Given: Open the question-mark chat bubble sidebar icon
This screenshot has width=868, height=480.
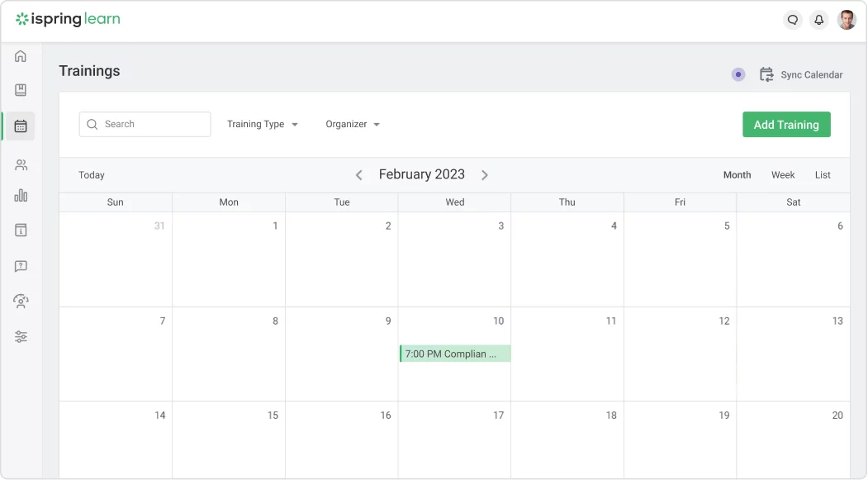Looking at the screenshot, I should 21,266.
